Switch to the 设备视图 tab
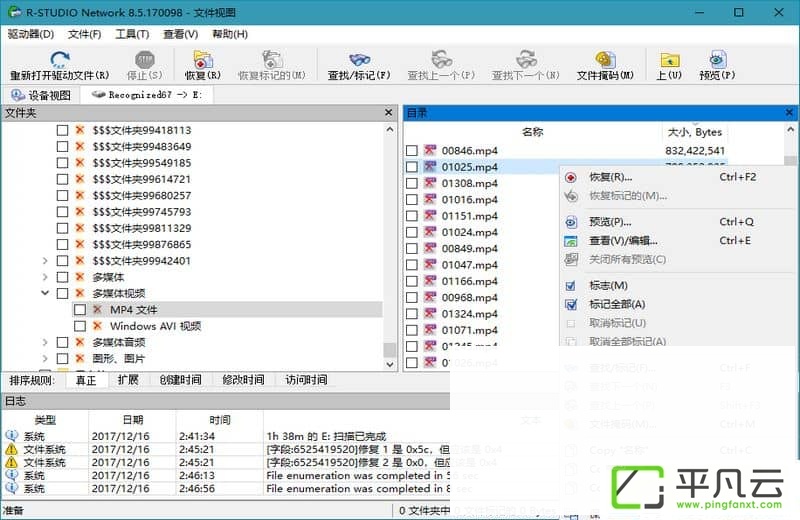The image size is (800, 520). 41,95
